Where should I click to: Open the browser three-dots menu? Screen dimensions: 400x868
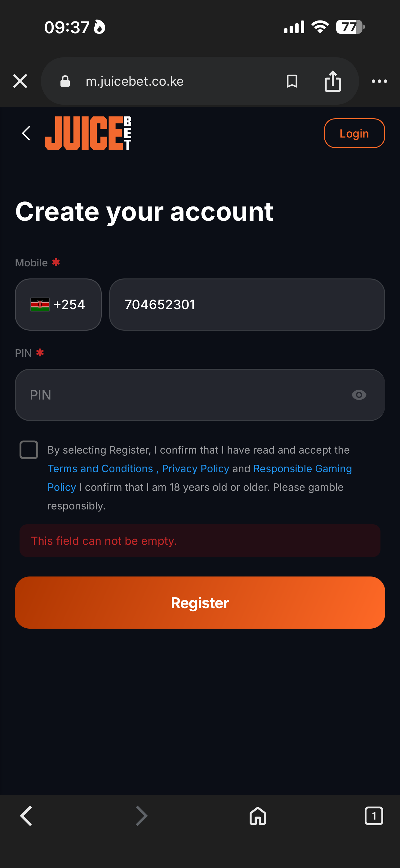tap(379, 81)
